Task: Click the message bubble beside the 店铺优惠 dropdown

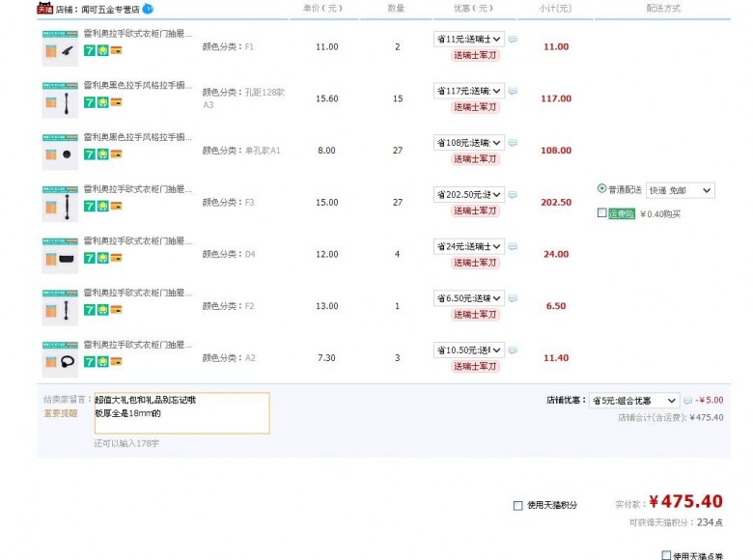Action: point(687,401)
